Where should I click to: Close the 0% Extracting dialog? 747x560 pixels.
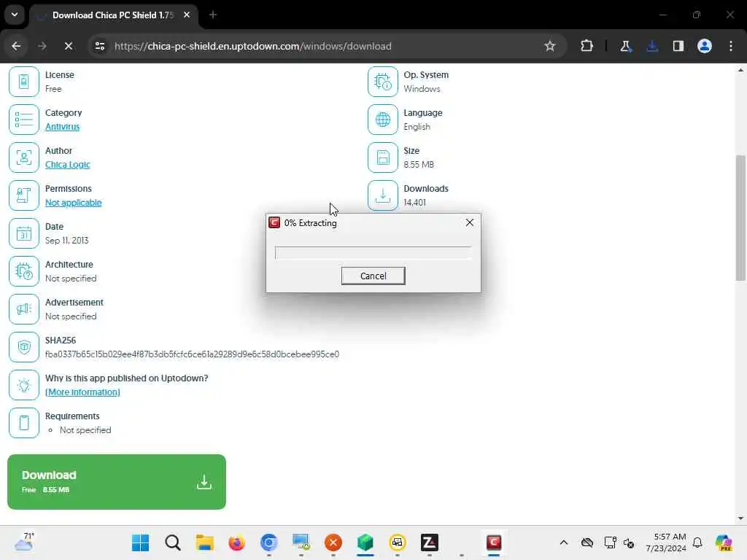[x=470, y=222]
